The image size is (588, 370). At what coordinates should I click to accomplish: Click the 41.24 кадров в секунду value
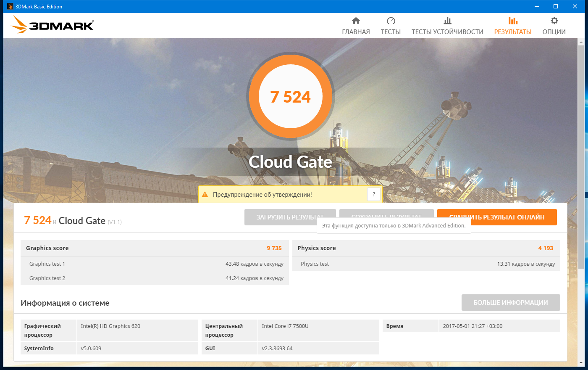[255, 278]
